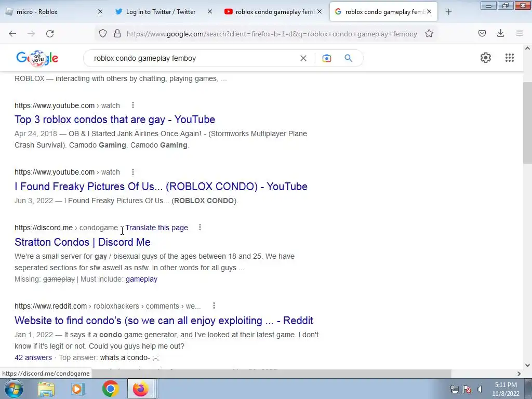Screen dimensions: 532x399
Task: Click the taskbar clock showing 5:11 PM
Action: tap(506, 389)
